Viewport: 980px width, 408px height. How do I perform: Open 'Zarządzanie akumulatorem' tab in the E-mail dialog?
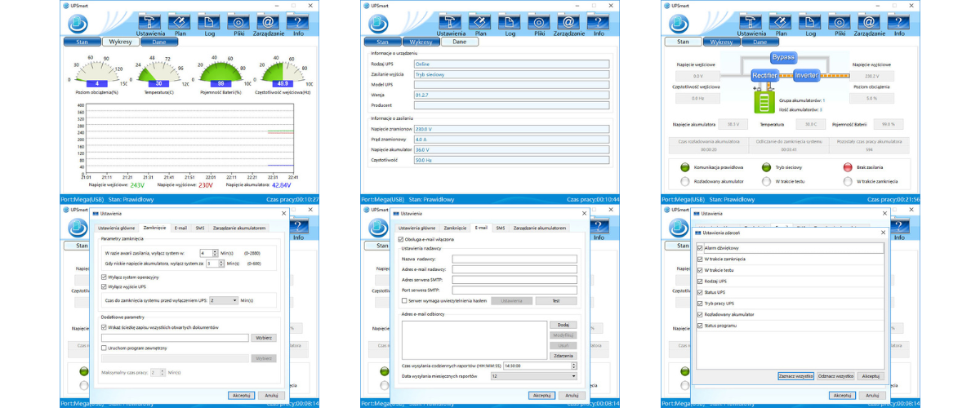[538, 228]
